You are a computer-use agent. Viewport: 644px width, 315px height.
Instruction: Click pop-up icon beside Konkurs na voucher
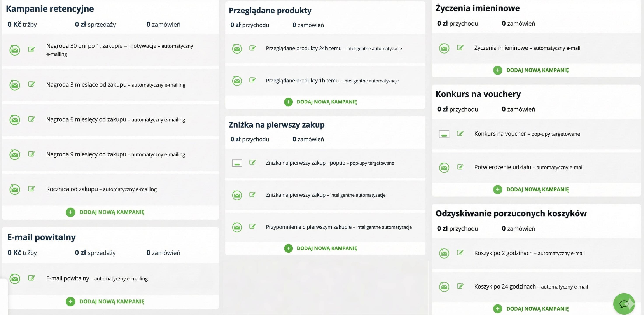(x=444, y=134)
